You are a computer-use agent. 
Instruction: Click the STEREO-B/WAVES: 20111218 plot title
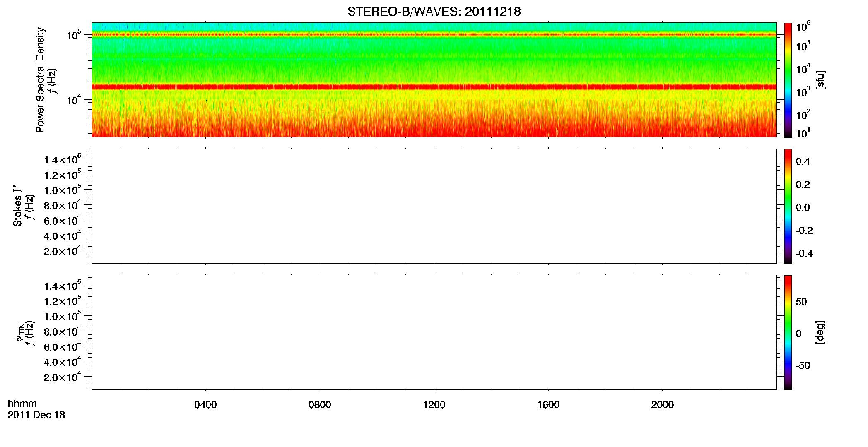[x=434, y=12]
